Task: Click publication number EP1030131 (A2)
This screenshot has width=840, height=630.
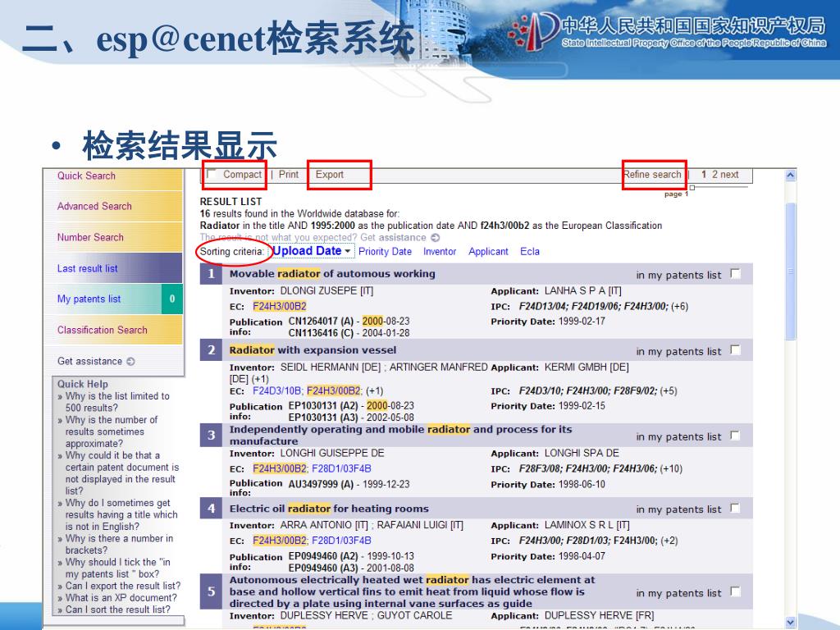Action: [x=323, y=406]
